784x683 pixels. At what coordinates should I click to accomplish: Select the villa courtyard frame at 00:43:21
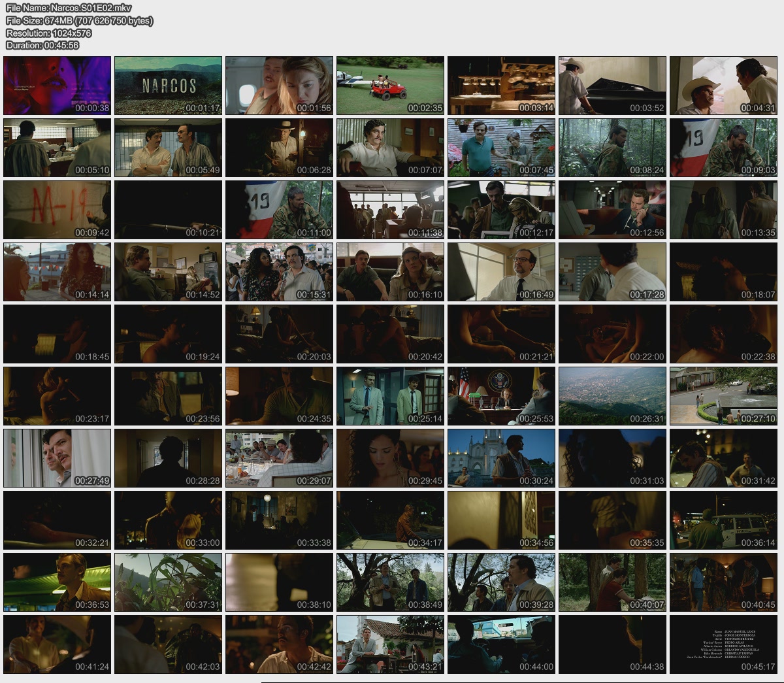point(390,644)
